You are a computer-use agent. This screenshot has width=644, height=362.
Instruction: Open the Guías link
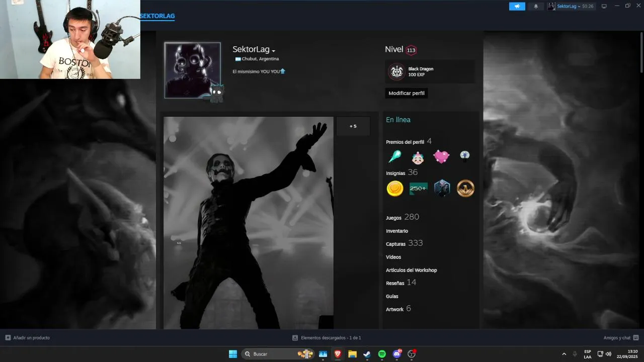[392, 297]
